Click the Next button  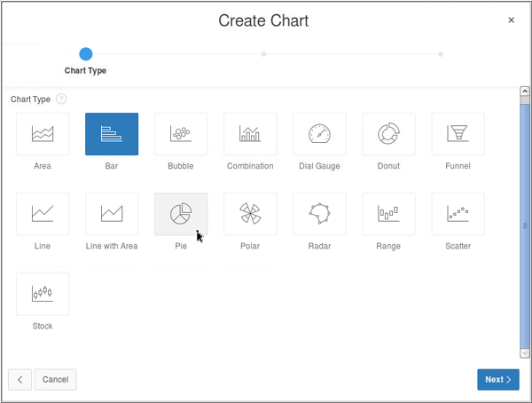[x=497, y=379]
